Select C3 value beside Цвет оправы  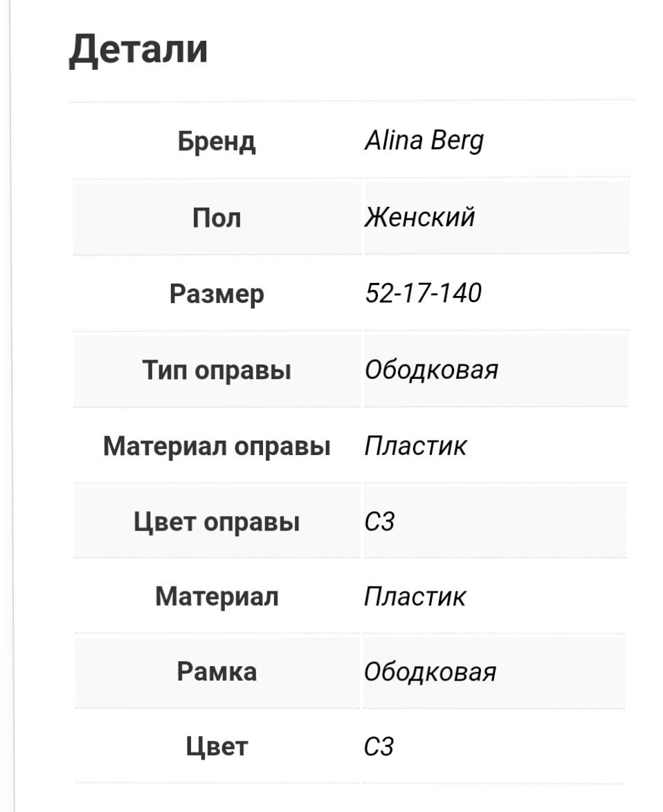pos(379,522)
